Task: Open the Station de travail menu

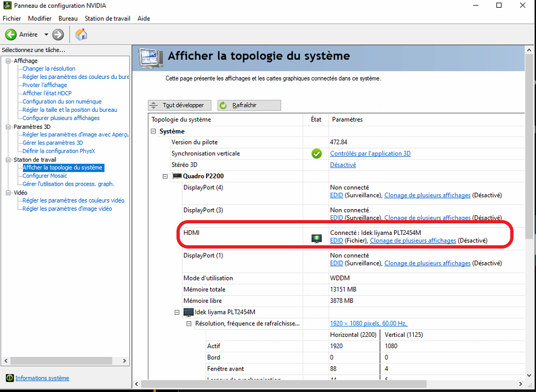Action: (107, 19)
